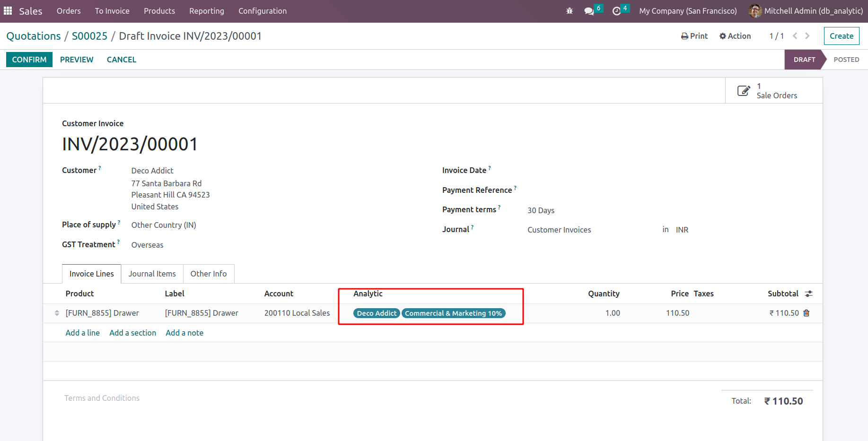Open the Configuration menu

[263, 11]
